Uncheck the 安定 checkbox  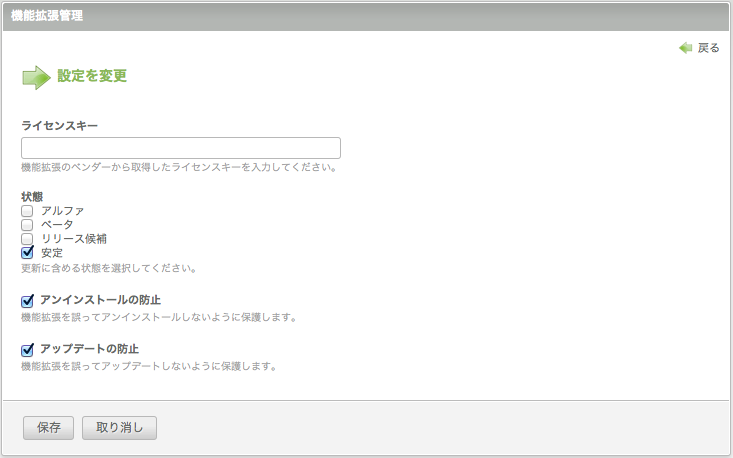pyautogui.click(x=27, y=252)
